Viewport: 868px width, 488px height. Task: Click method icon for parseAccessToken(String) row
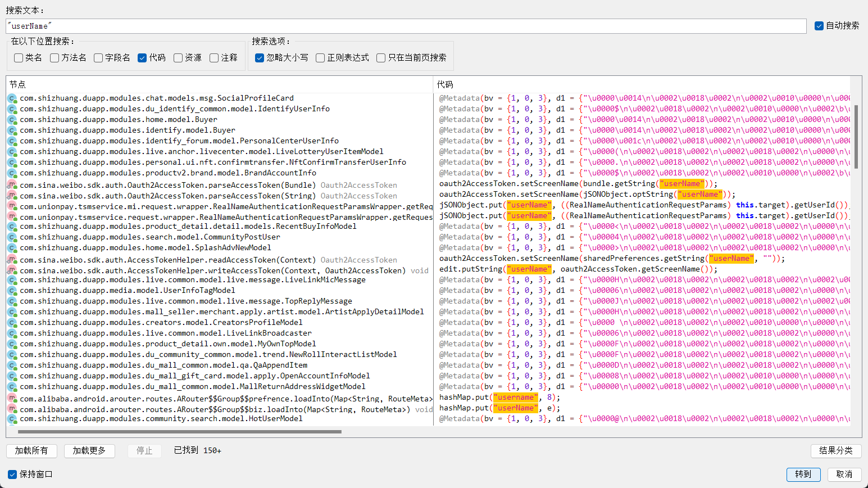click(12, 196)
